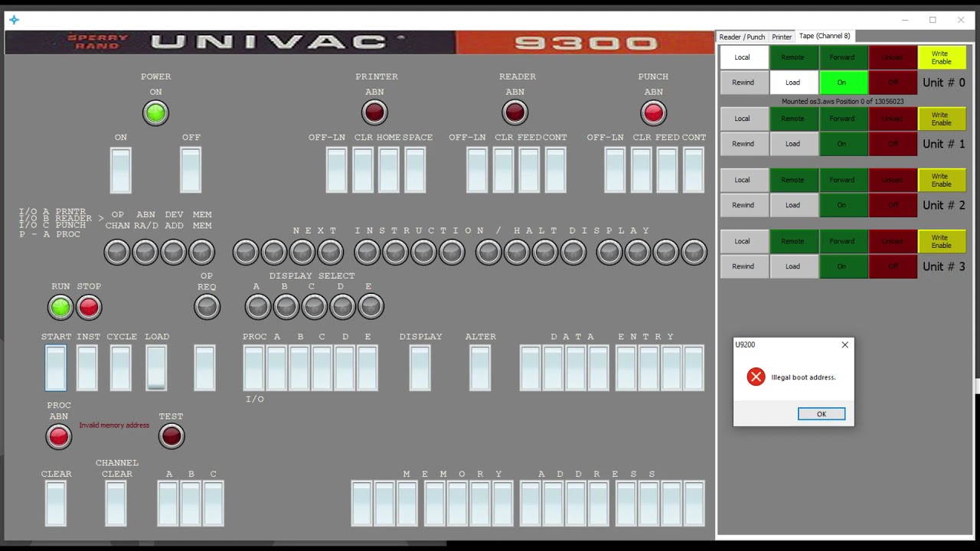The width and height of the screenshot is (980, 551).
Task: Click the Remote button for Unit # 3
Action: [792, 241]
